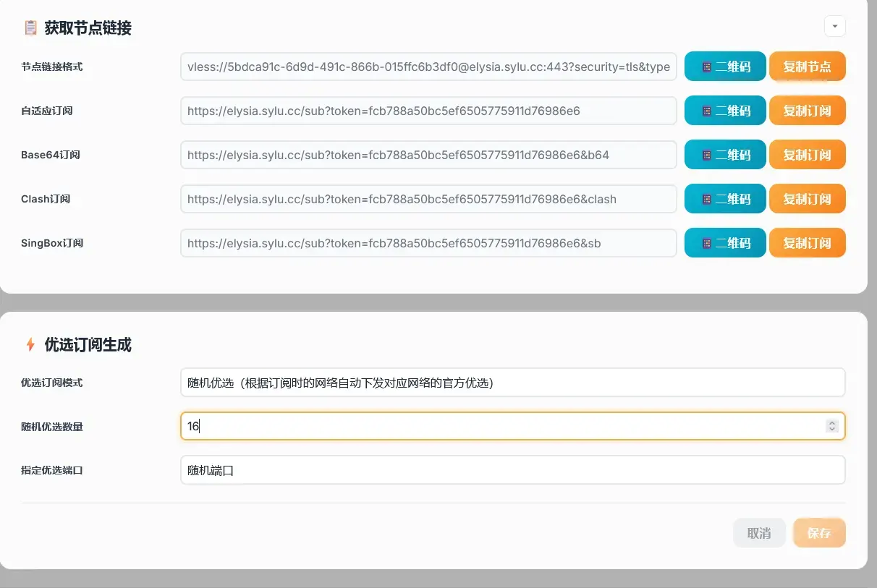
Task: Click the 指定优选端口 label
Action: [52, 470]
